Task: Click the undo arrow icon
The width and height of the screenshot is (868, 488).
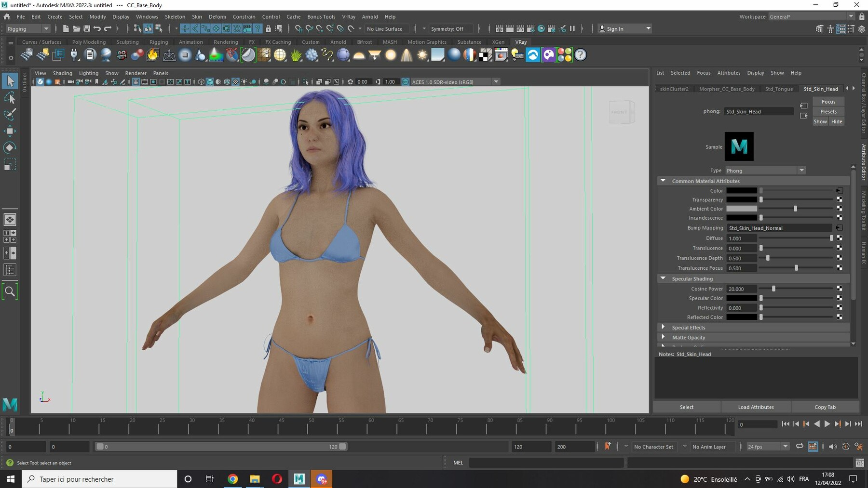Action: coord(97,28)
